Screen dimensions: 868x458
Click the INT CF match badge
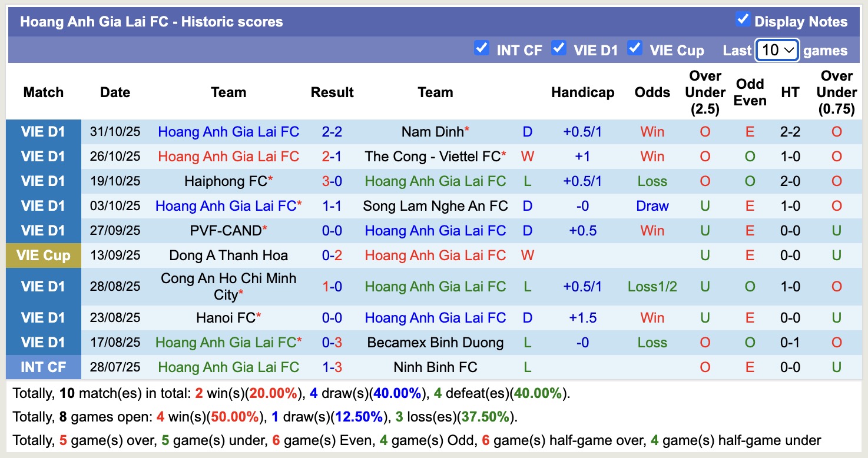tap(44, 367)
